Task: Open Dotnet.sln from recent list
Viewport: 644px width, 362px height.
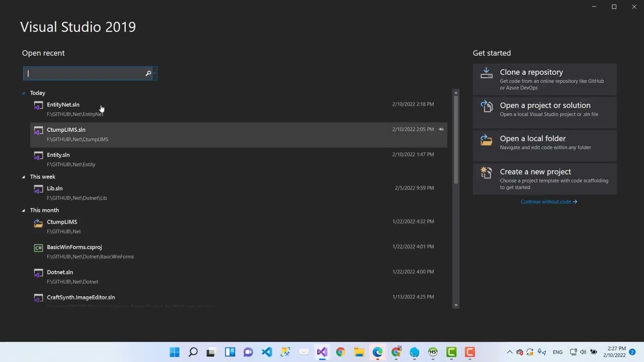Action: click(238, 277)
